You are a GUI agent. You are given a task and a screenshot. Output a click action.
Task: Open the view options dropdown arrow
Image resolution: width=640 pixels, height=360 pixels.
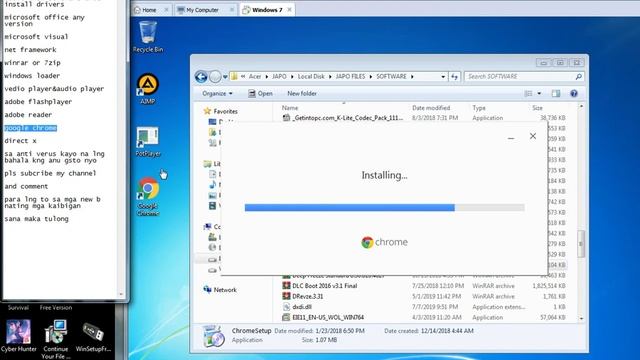(539, 93)
